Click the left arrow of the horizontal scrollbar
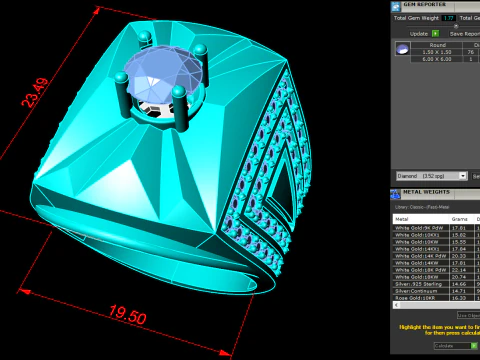Image resolution: width=480 pixels, height=360 pixels. click(x=396, y=305)
